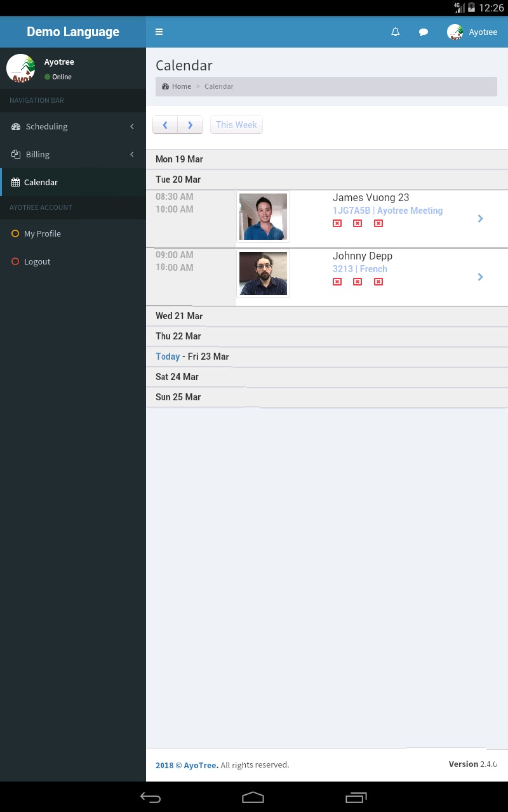Image resolution: width=508 pixels, height=812 pixels.
Task: Click the Johnny Depp name
Action: [x=363, y=256]
